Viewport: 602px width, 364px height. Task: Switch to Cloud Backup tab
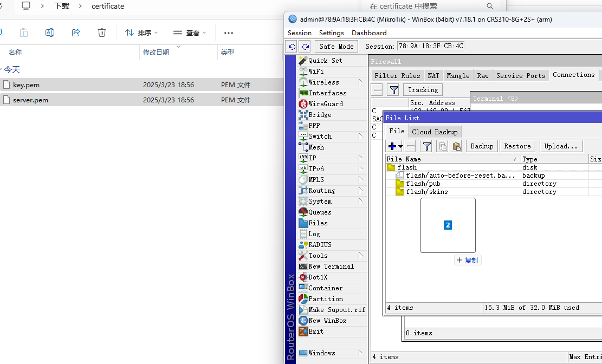435,132
